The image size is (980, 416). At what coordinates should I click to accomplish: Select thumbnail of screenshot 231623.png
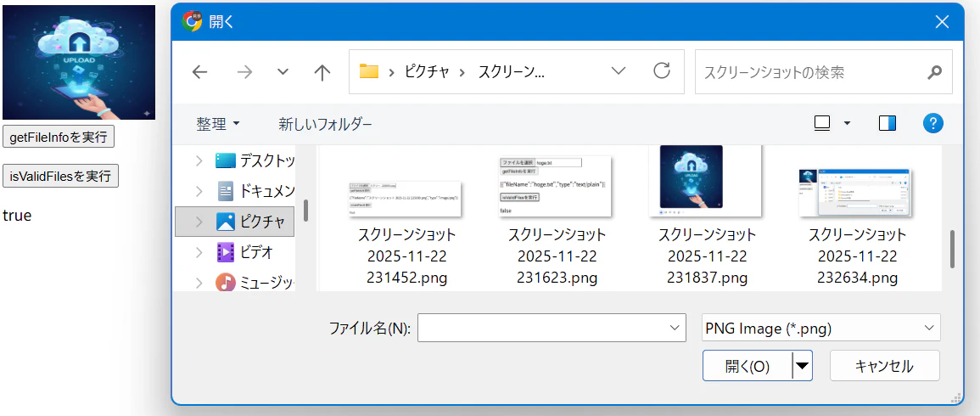(555, 187)
